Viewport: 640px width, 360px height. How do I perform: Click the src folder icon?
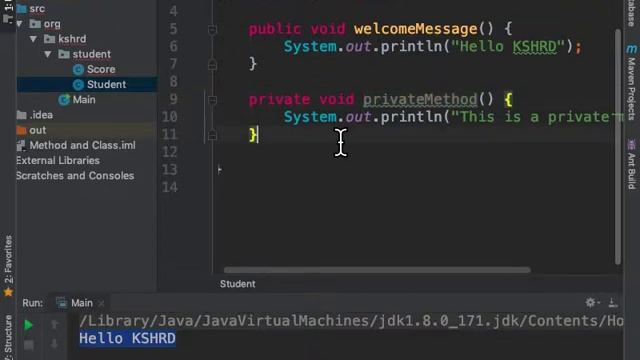(x=21, y=9)
